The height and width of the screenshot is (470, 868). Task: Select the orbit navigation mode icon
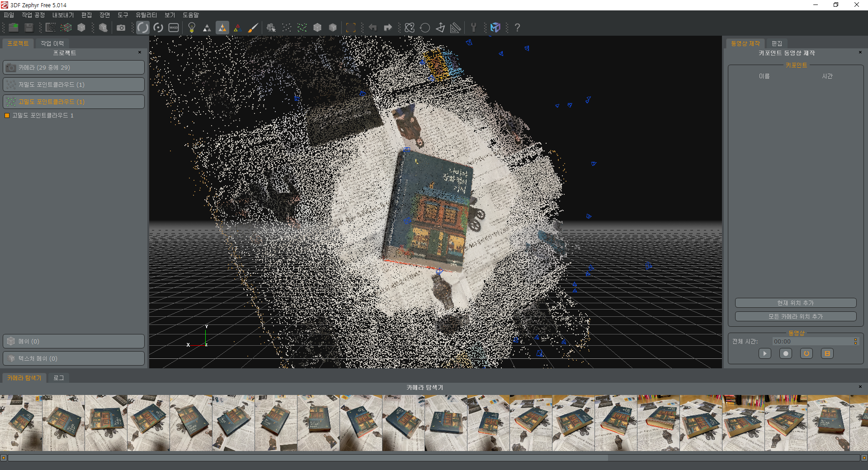pos(143,28)
